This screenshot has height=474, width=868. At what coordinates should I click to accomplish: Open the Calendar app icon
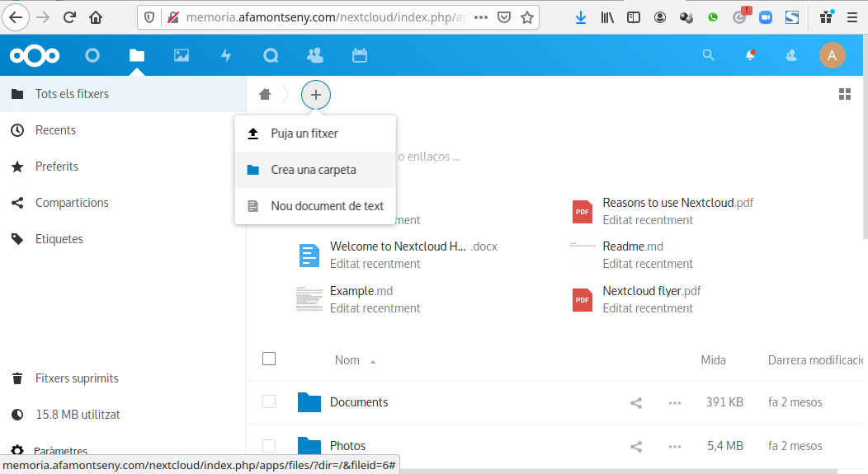[x=359, y=56]
